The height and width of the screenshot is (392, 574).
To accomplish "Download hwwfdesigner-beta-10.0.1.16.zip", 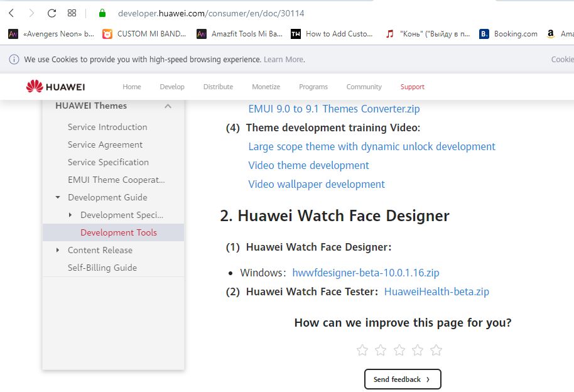I will 366,273.
